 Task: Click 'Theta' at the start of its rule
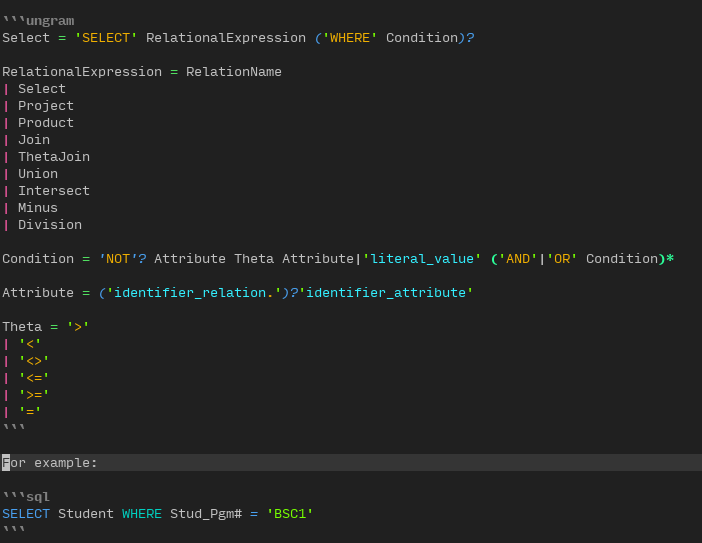click(x=22, y=327)
